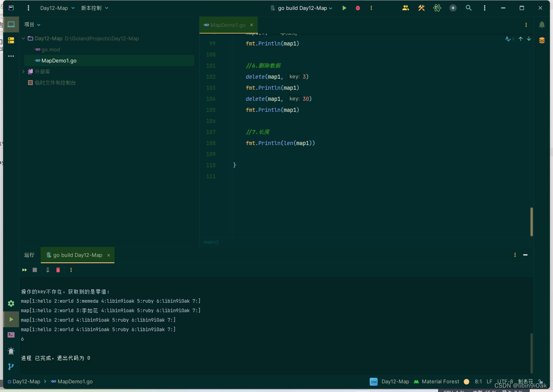Stop the running process square icon
Image resolution: width=553 pixels, height=392 pixels.
click(x=35, y=270)
